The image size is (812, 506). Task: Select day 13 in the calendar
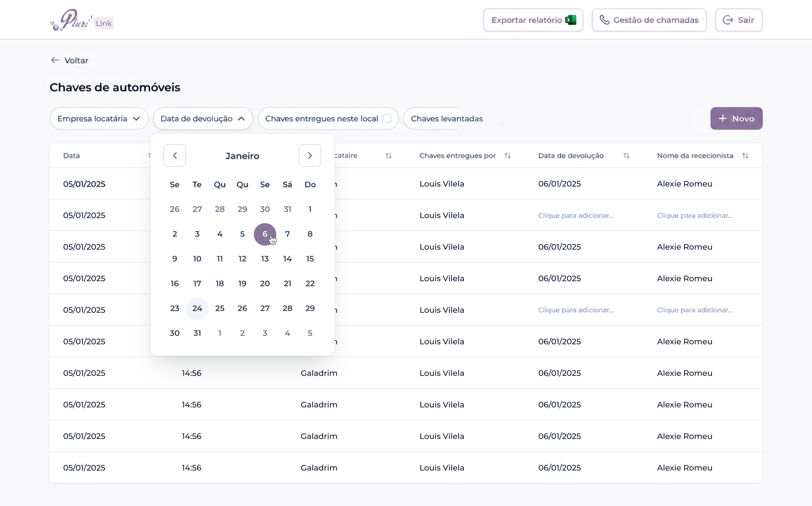(x=265, y=259)
